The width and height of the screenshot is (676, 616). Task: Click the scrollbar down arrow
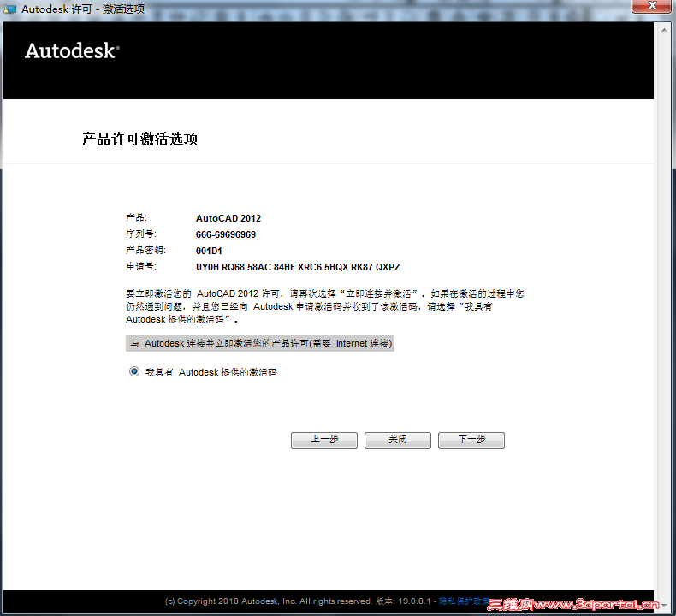(664, 605)
